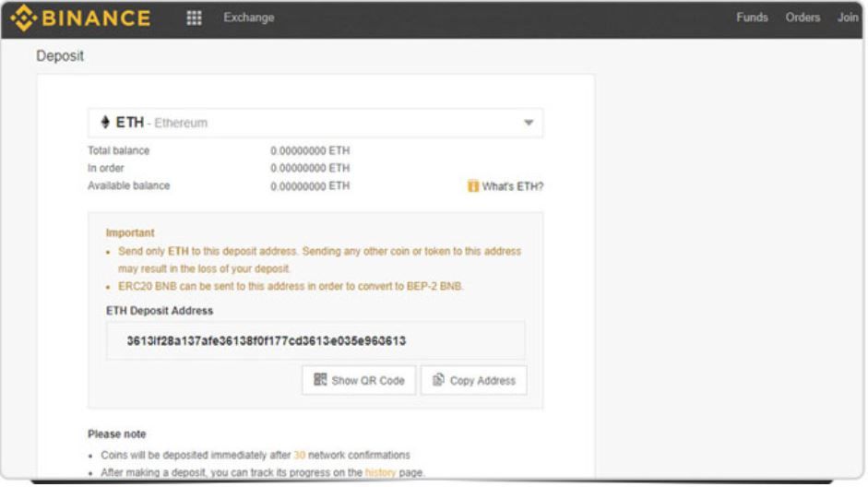
Task: Click the Copy Address button
Action: [474, 380]
